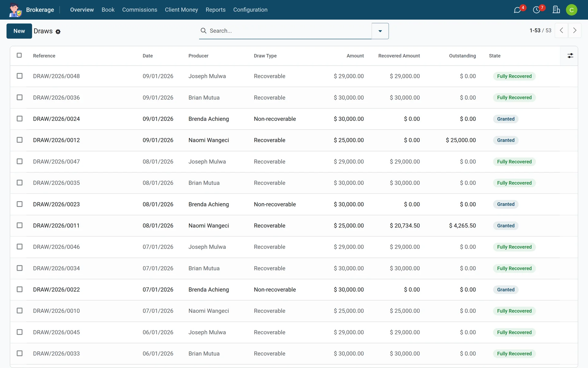588x368 pixels.
Task: Open the Reports menu
Action: pos(216,10)
